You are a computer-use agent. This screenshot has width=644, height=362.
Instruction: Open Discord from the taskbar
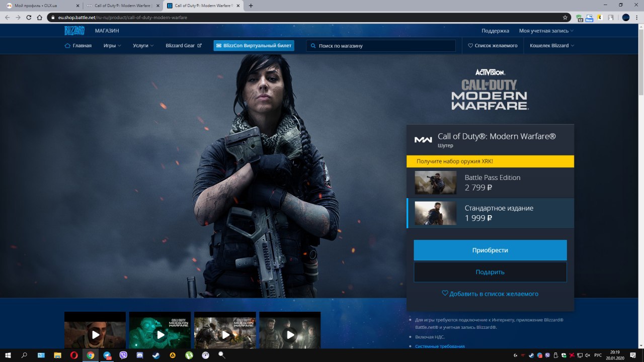tap(140, 355)
